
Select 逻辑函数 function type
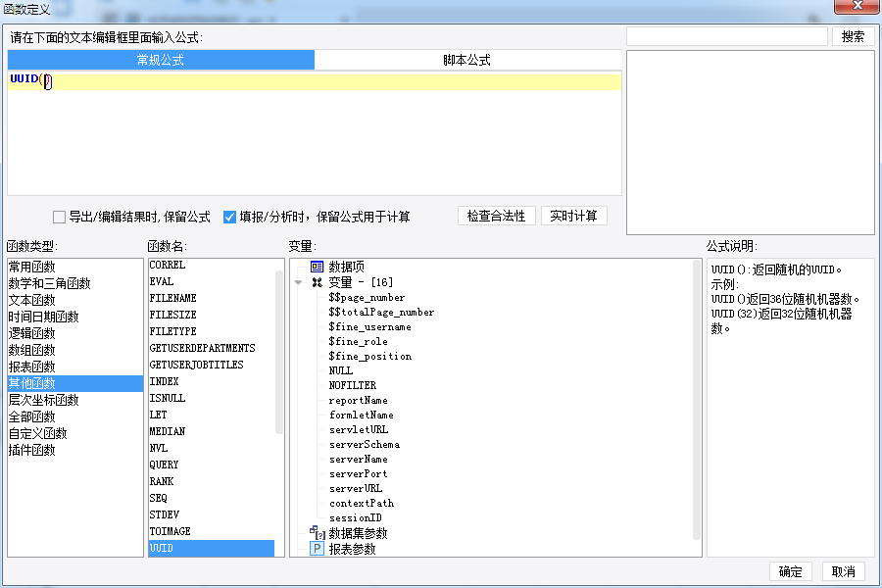[75, 333]
